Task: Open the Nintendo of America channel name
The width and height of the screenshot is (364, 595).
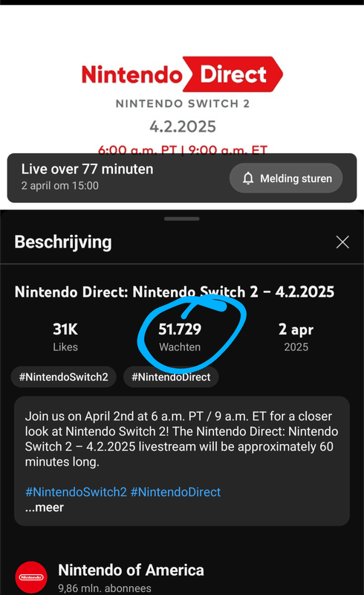Action: coord(131,570)
